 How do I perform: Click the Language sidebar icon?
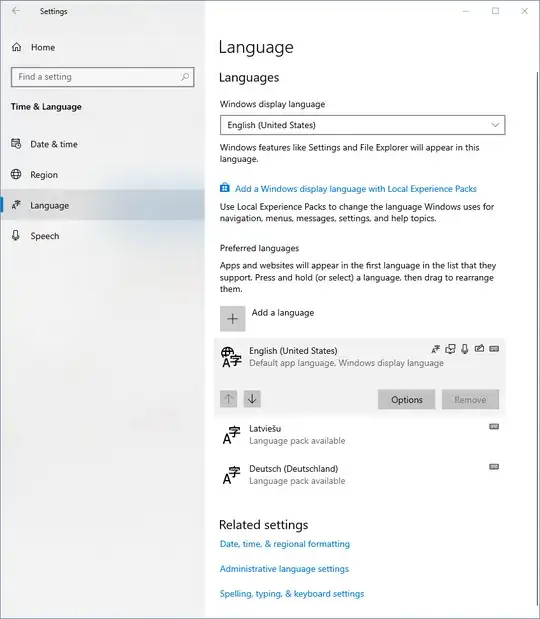pyautogui.click(x=16, y=205)
